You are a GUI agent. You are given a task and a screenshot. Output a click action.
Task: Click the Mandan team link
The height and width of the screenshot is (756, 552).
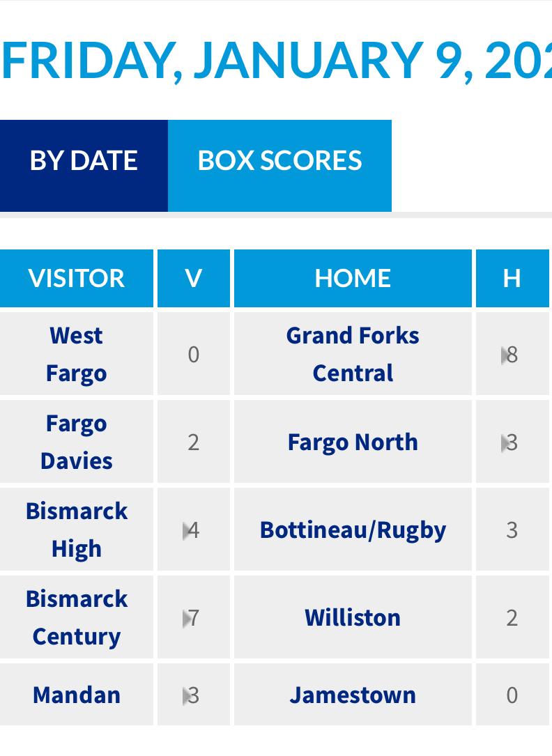tap(76, 695)
